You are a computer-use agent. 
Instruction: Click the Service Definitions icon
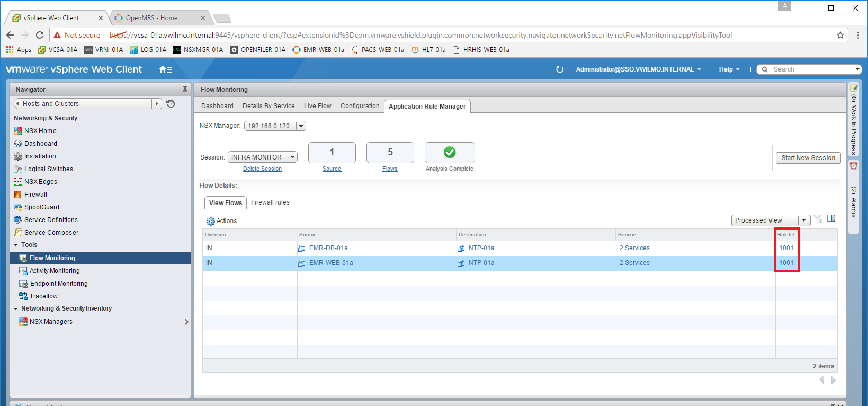tap(18, 220)
